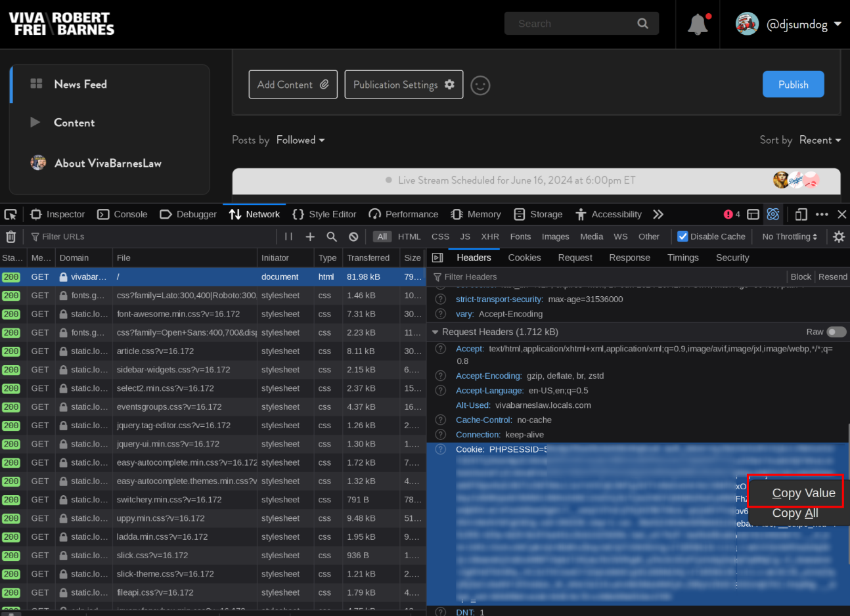Click the Block button
Viewport: 850px width, 616px height.
(x=801, y=276)
